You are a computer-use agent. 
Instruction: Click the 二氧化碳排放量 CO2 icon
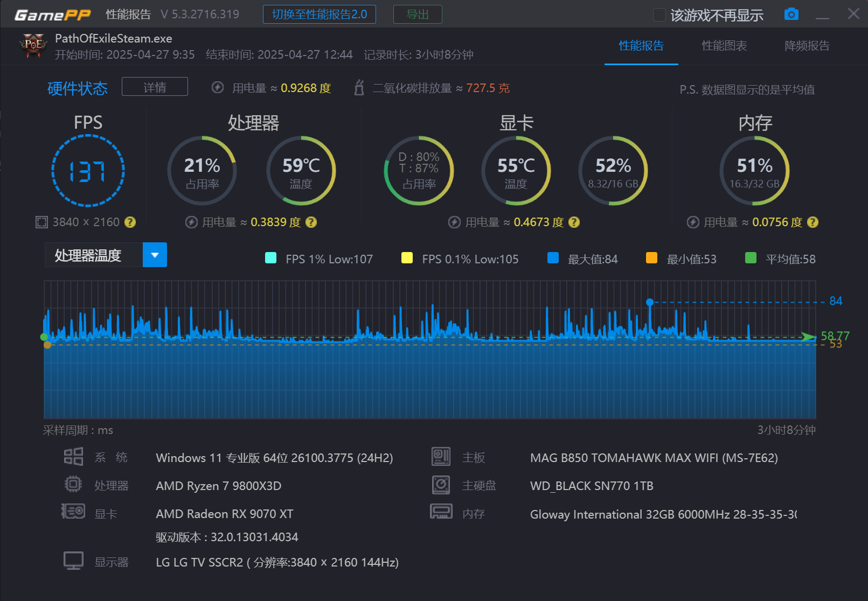(x=359, y=87)
